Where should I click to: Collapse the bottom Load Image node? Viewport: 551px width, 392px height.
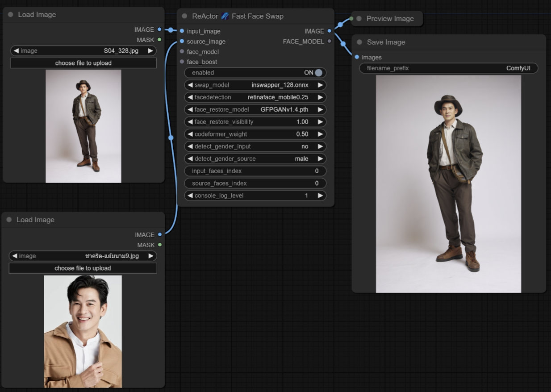[9, 220]
